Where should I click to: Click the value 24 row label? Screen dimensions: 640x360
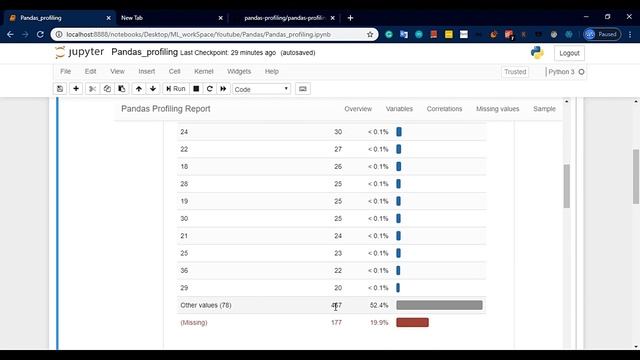coord(184,132)
